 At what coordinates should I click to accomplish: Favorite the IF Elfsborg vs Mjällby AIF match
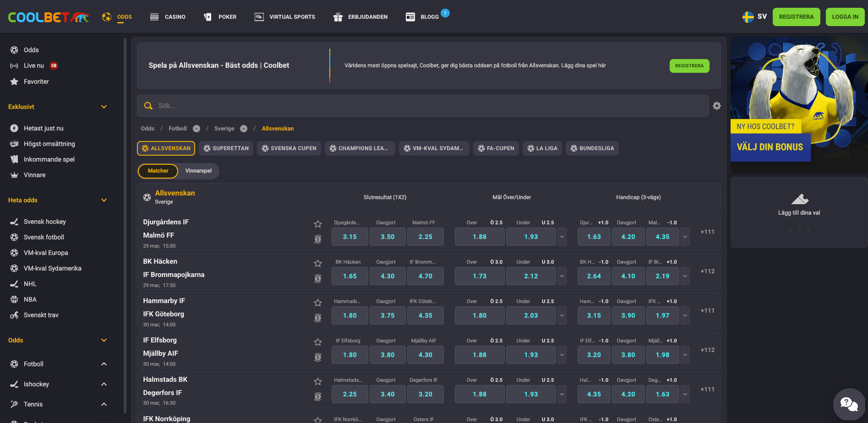tap(318, 342)
